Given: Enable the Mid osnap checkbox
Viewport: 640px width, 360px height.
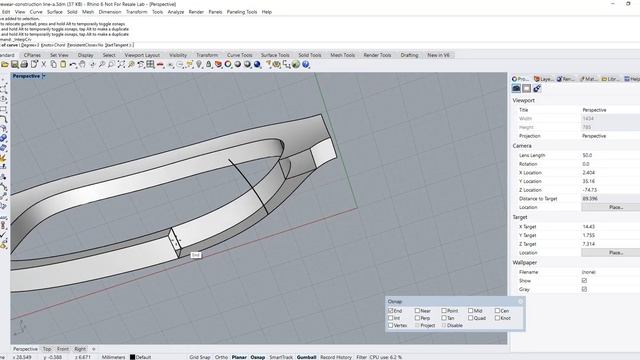Looking at the screenshot, I should pos(471,311).
